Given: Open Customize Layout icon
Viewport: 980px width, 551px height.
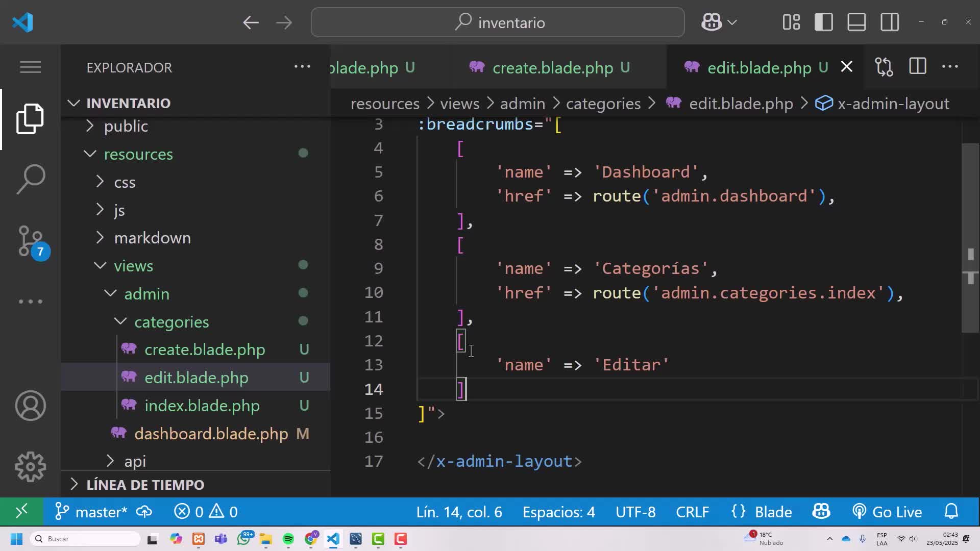Looking at the screenshot, I should (791, 22).
